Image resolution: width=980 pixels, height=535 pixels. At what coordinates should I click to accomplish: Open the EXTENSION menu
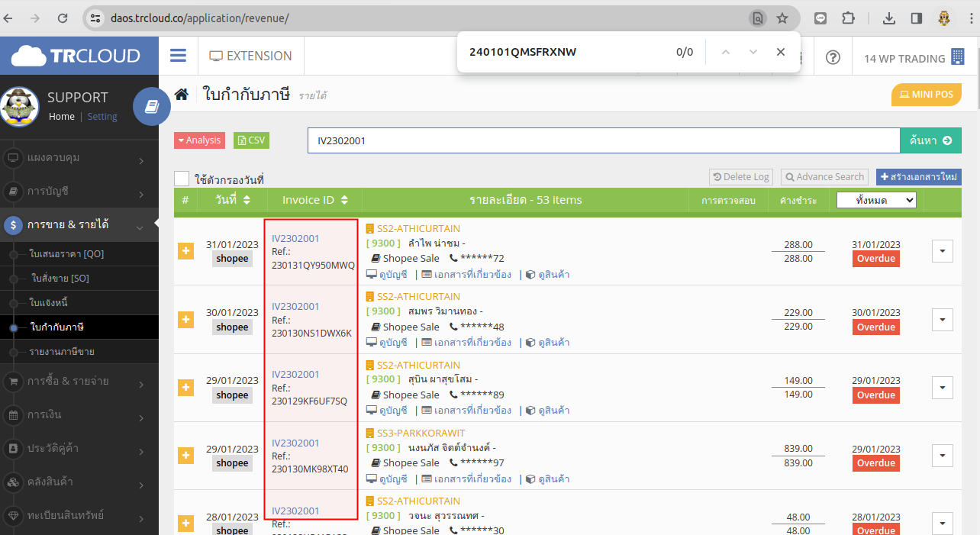click(x=250, y=56)
